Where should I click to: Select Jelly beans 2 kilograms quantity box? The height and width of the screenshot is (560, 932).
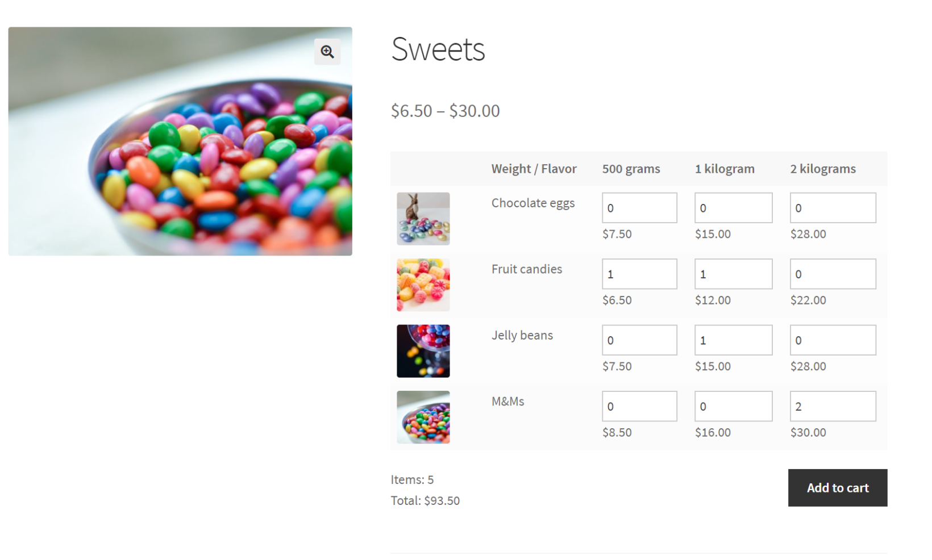point(833,340)
